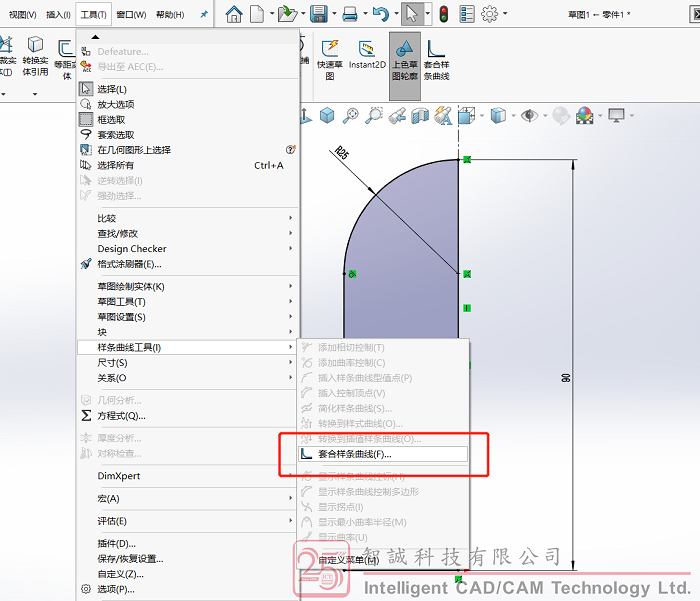Open the 草图绘制实体(K) submenu
This screenshot has height=601, width=700.
pos(188,287)
